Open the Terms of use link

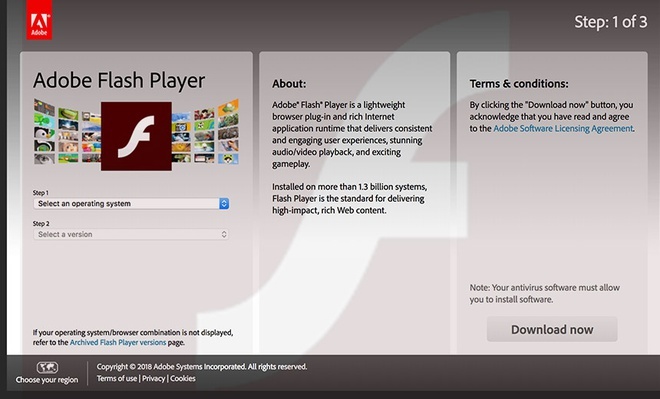tap(117, 378)
